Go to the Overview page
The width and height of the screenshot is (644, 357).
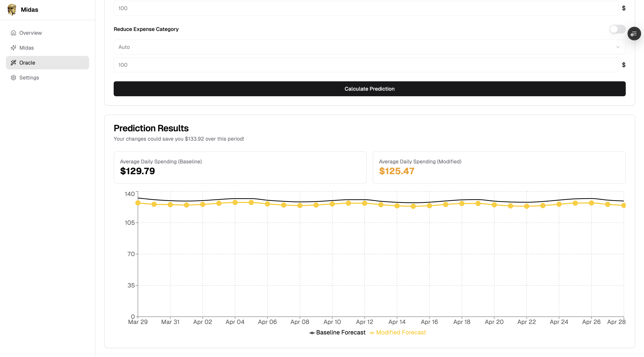[x=31, y=33]
